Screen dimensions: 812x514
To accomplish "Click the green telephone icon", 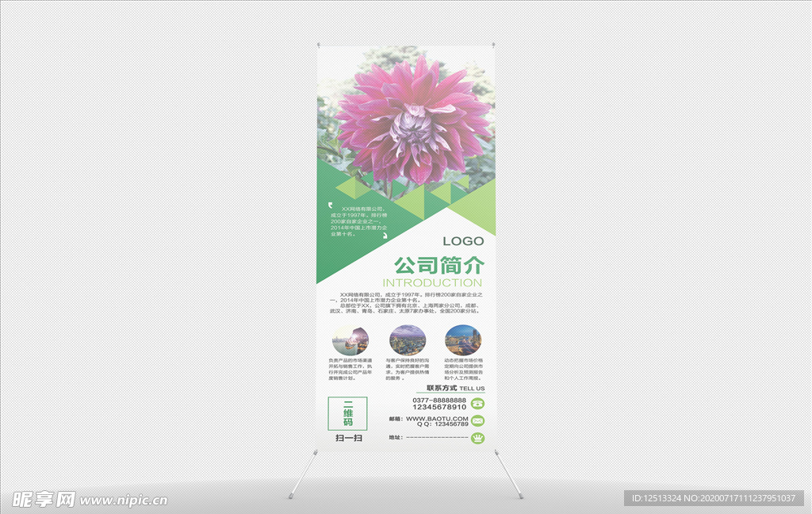I will 477,403.
